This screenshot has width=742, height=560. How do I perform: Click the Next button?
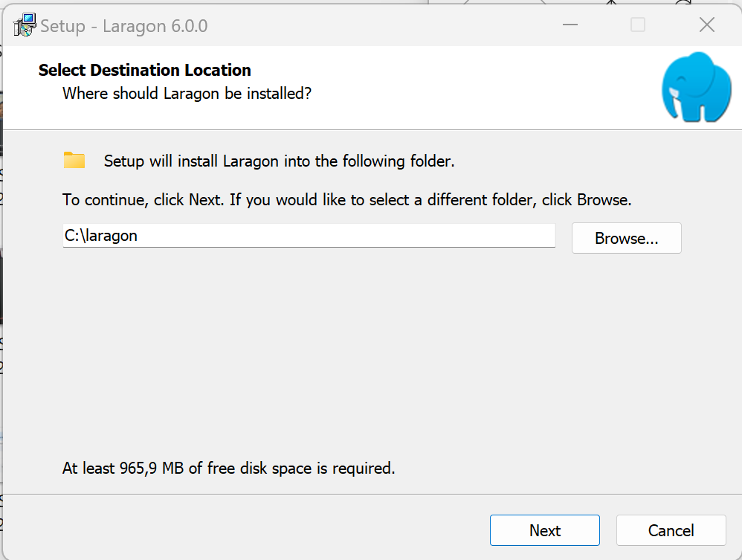tap(545, 530)
